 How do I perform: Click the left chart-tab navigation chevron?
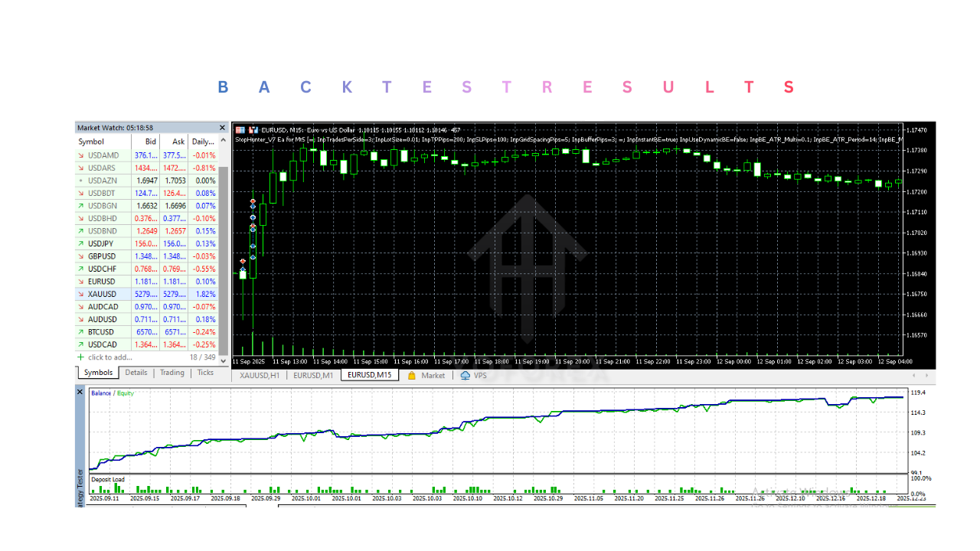click(x=913, y=375)
